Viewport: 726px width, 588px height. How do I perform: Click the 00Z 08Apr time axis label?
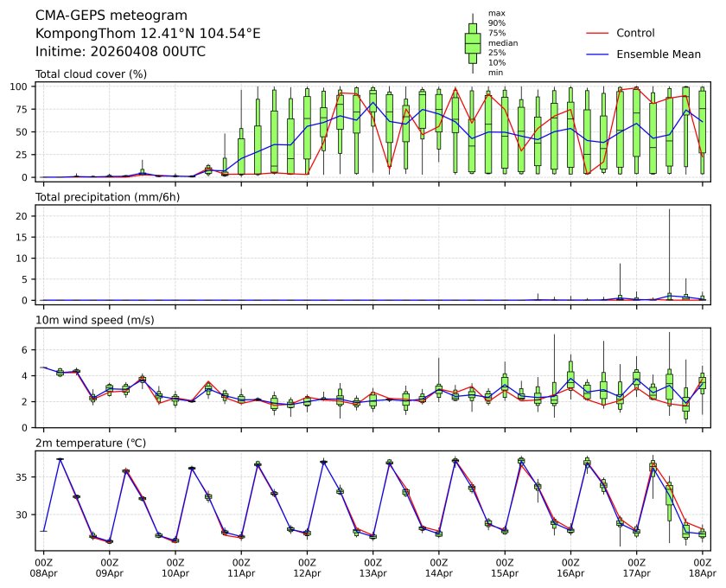[x=43, y=567]
